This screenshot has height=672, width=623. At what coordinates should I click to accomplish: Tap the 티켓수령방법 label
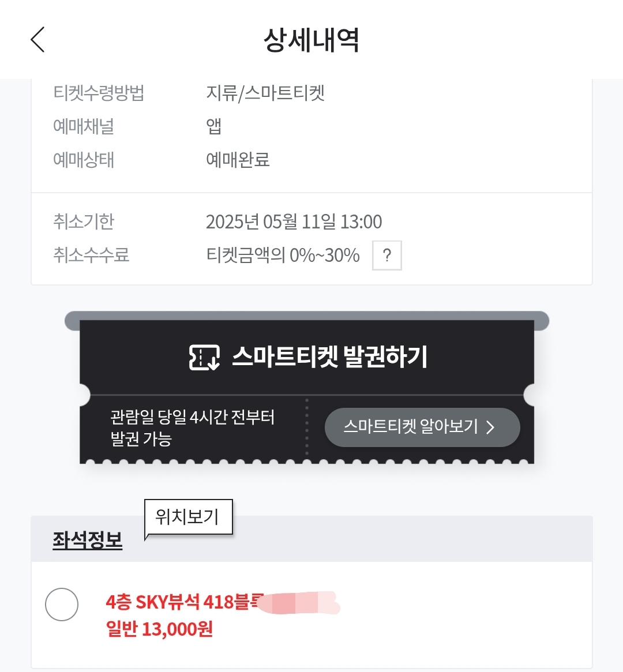pos(99,93)
